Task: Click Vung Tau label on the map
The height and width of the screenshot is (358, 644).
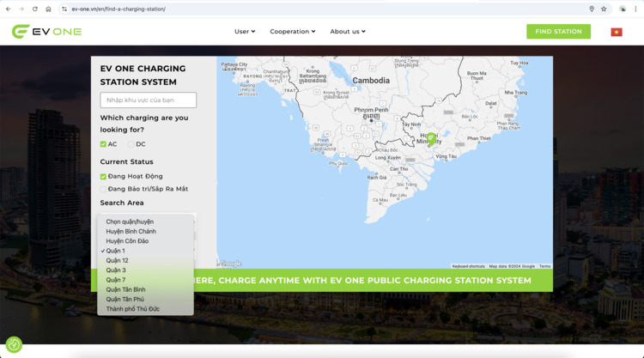Action: [x=446, y=156]
